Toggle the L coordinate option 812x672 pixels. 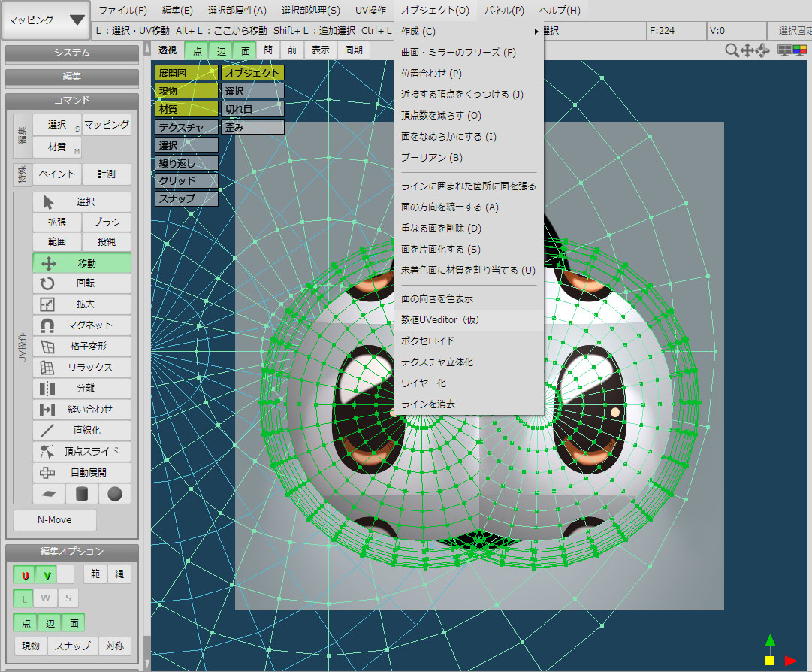point(23,598)
